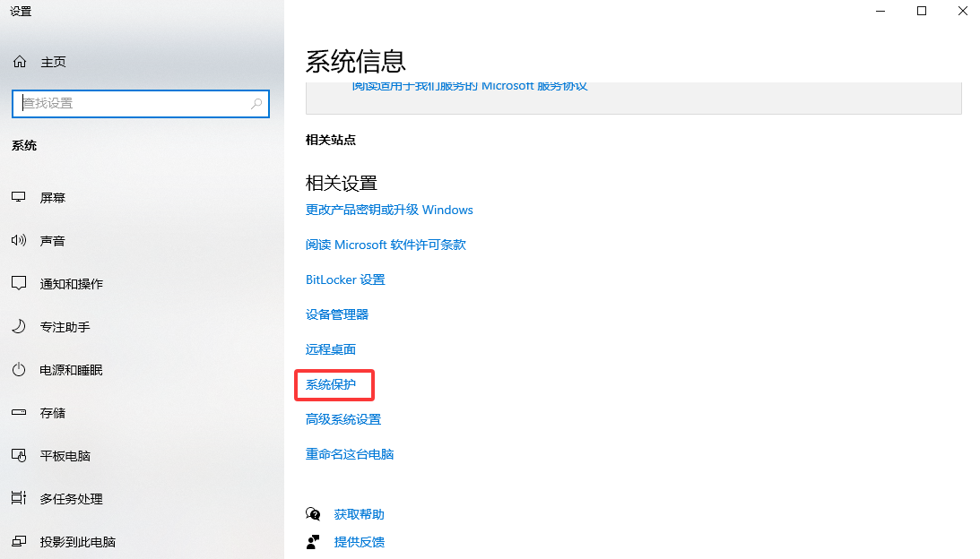
Task: Click the 获取帮助 chat bubble icon
Action: coord(313,513)
